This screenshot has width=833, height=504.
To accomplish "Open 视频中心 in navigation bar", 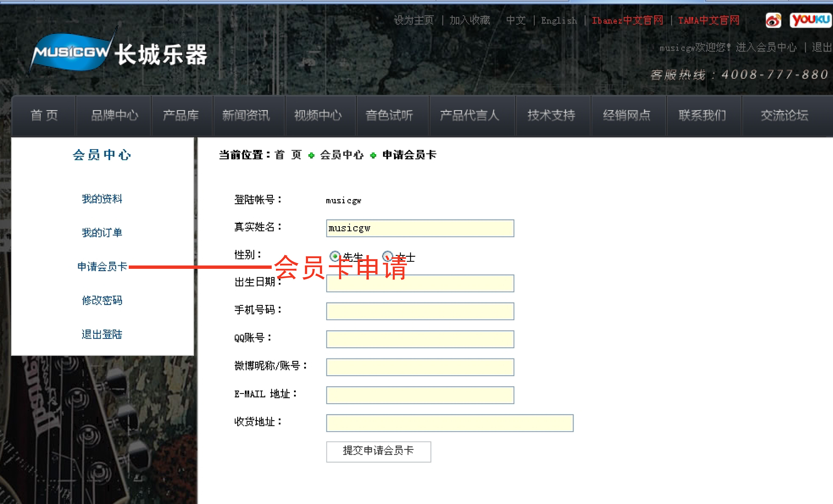I will point(318,116).
